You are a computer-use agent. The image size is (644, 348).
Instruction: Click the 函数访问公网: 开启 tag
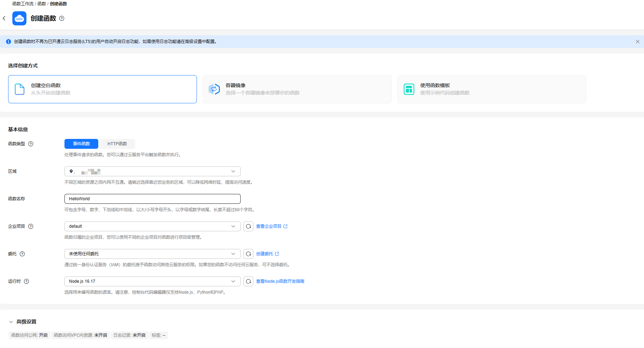[29, 335]
